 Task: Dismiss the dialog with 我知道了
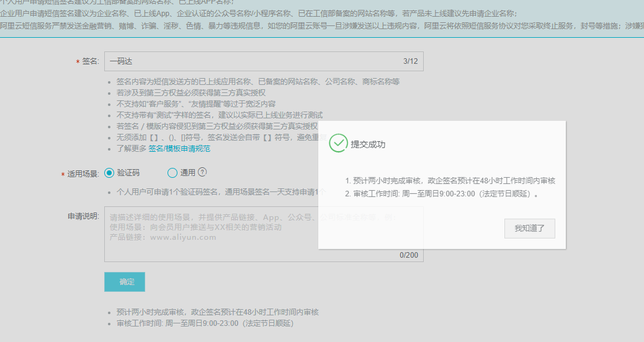(x=529, y=228)
